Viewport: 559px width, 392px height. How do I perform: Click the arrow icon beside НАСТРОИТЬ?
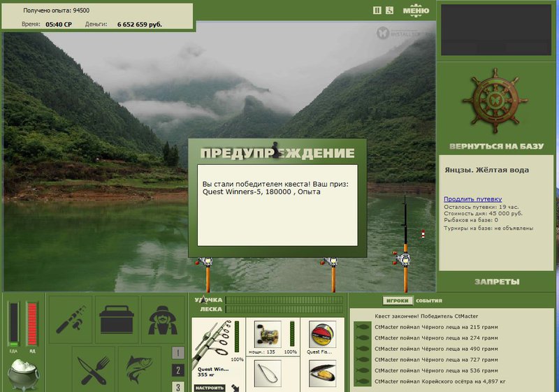235,387
